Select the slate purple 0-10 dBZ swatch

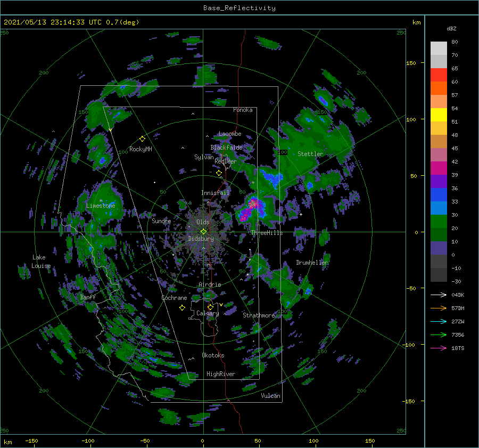(439, 248)
